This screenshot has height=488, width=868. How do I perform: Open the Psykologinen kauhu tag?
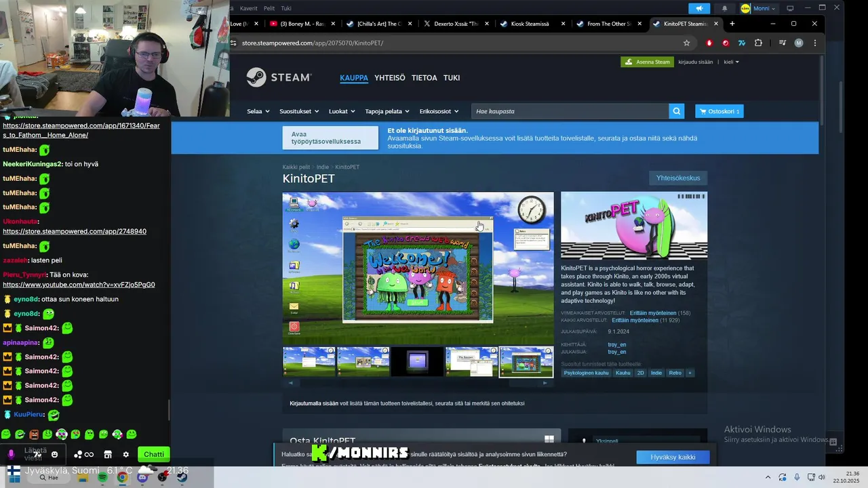click(x=587, y=373)
